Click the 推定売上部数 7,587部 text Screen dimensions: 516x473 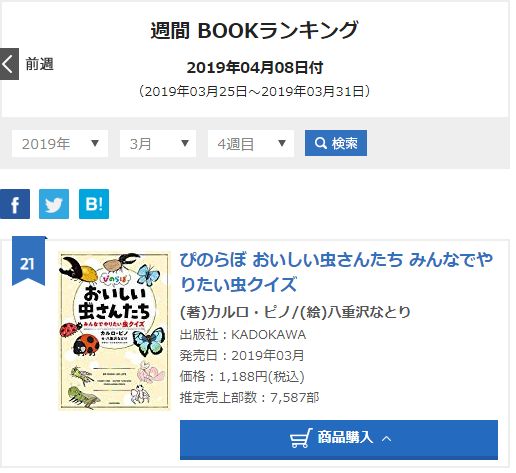pyautogui.click(x=249, y=397)
